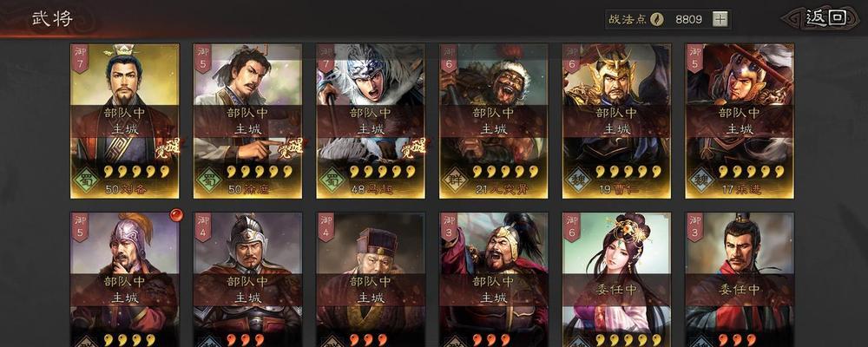Viewport: 868px width, 347px height.
Task: Click the 8809 战法点 value
Action: tap(688, 19)
